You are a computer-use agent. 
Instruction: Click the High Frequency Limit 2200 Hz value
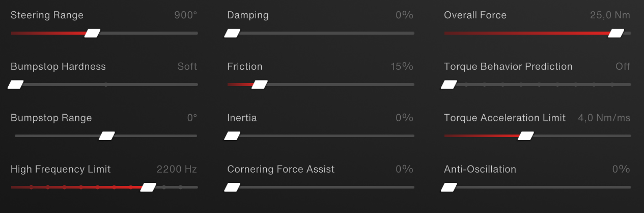pos(177,169)
